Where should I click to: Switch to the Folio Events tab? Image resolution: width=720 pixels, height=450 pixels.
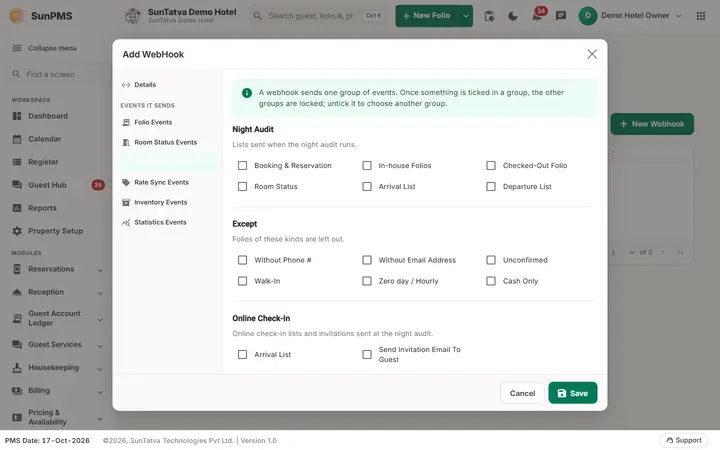[x=166, y=122]
